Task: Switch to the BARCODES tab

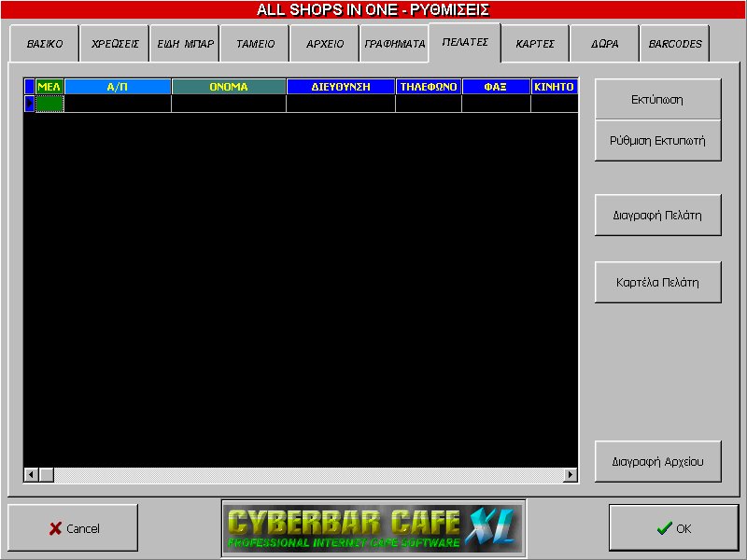Action: tap(675, 44)
